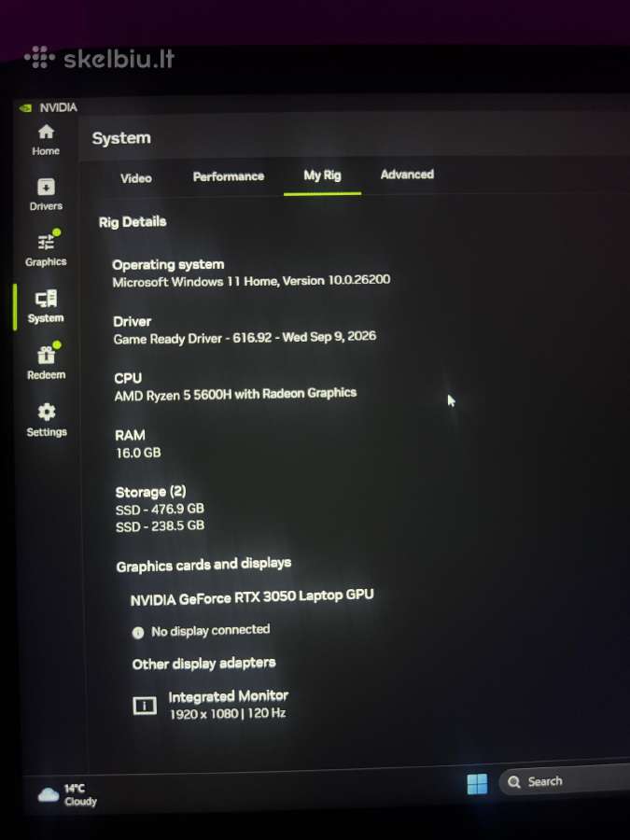Viewport: 630px width, 840px height.
Task: Click the 1920 x 1080 | 120 Hz text
Action: [228, 714]
